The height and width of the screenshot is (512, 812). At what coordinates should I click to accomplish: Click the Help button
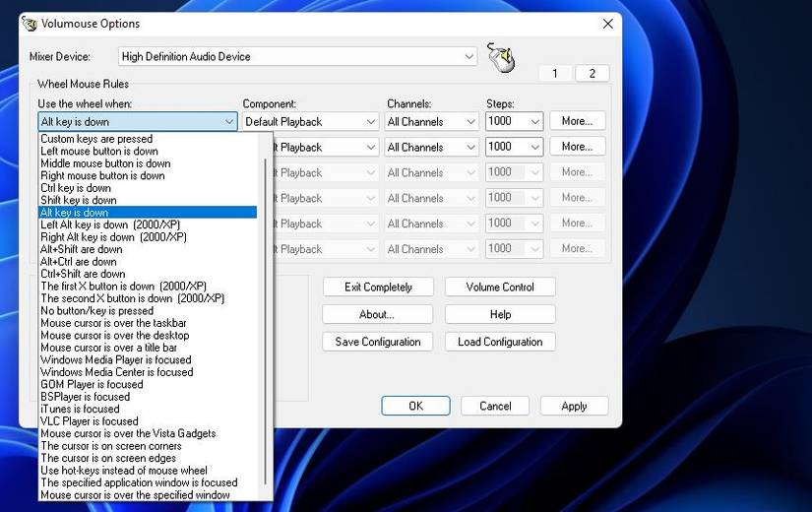500,314
